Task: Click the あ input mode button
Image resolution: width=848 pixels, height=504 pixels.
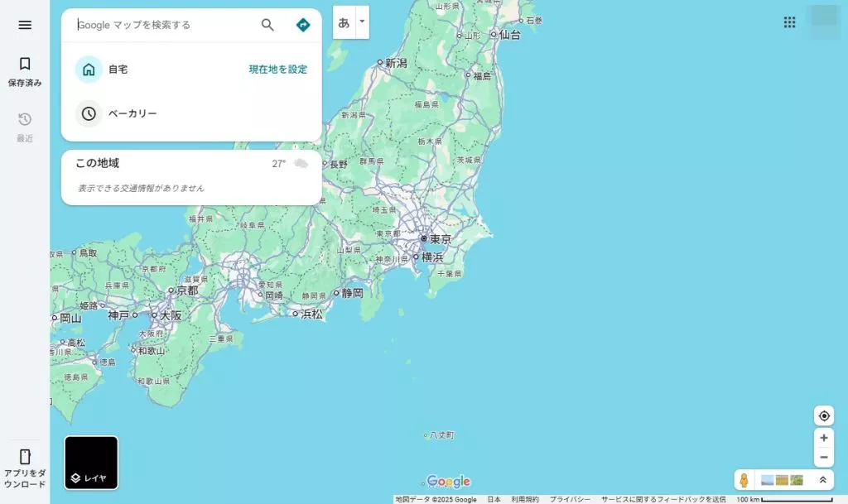Action: (344, 22)
